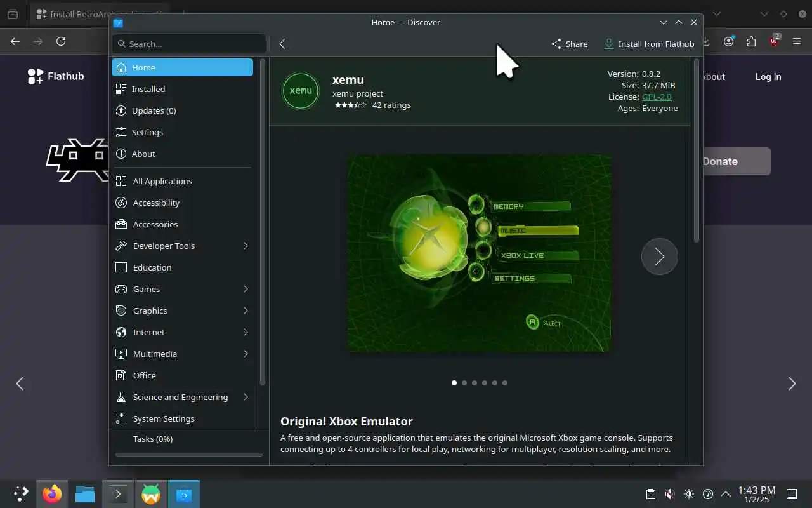This screenshot has height=508, width=812.
Task: Select the fourth screenshot page dot
Action: [485, 383]
